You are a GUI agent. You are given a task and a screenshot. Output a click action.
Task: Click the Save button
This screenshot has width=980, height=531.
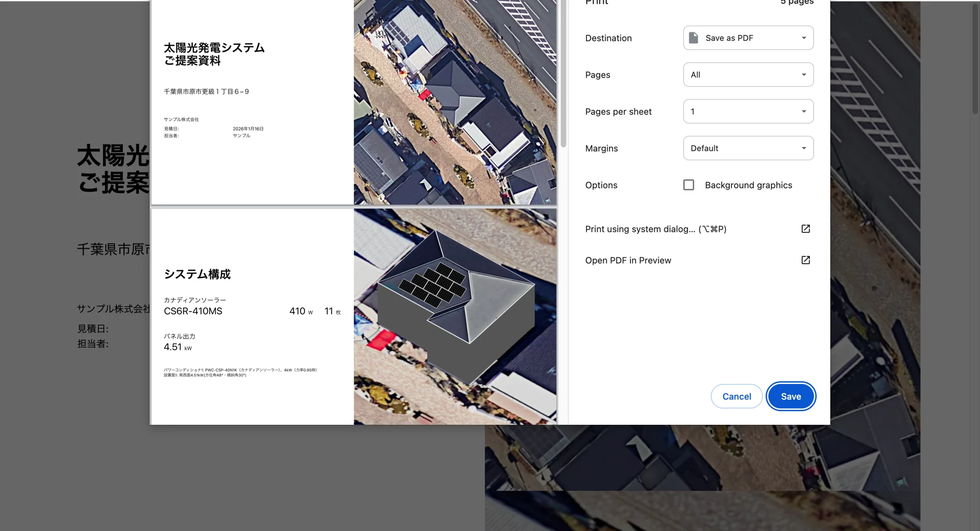pyautogui.click(x=791, y=396)
